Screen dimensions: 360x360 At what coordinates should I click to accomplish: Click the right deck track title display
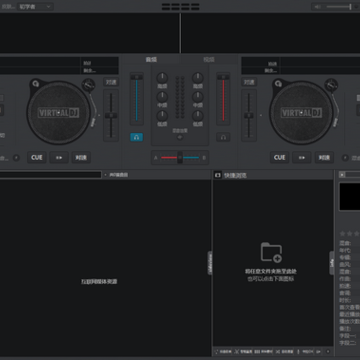[x=320, y=62]
